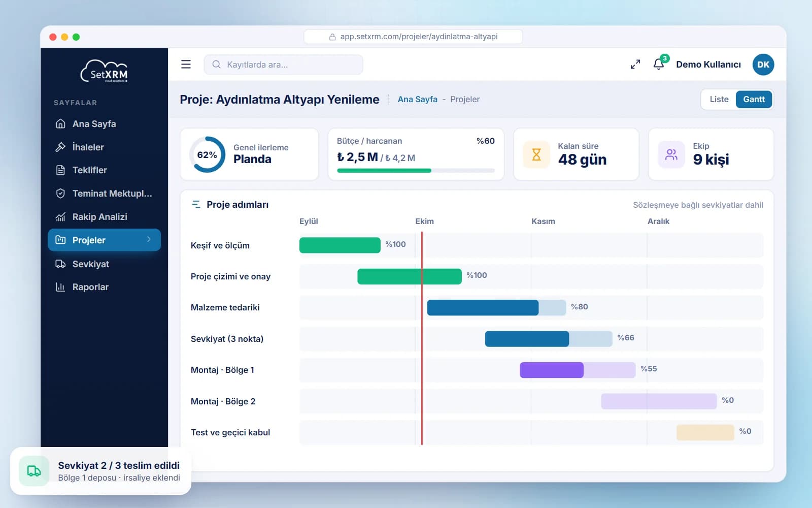Click the Sözleşmeye bağlı sevkiyatlar dahil note
Image resolution: width=812 pixels, height=508 pixels.
(698, 205)
